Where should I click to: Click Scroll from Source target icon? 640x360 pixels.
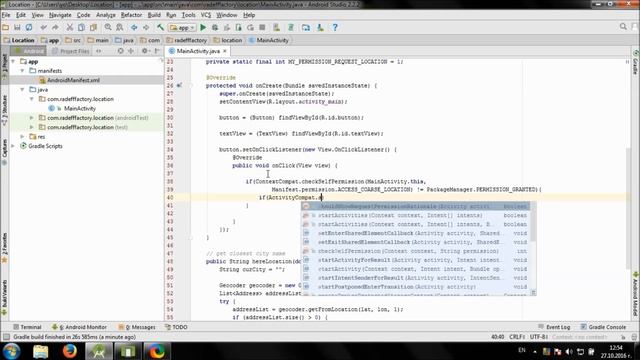point(120,51)
